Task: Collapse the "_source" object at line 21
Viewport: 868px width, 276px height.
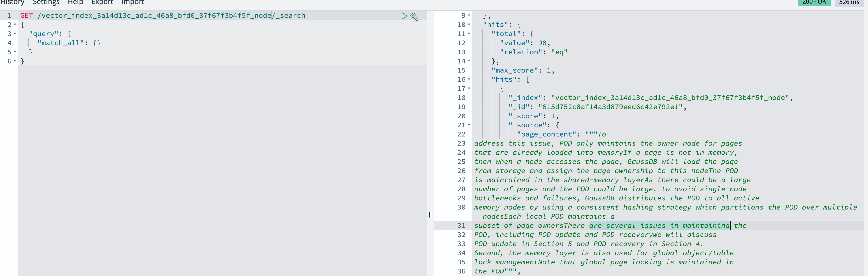Action: [469, 125]
